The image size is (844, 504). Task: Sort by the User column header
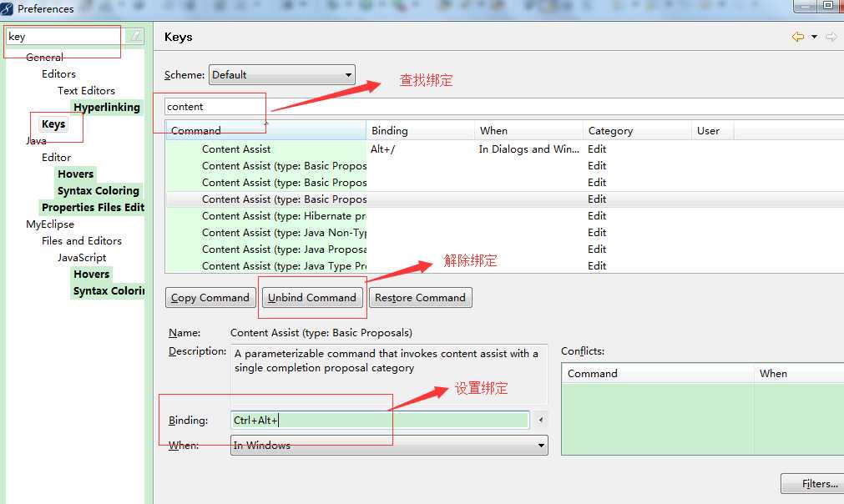(713, 131)
